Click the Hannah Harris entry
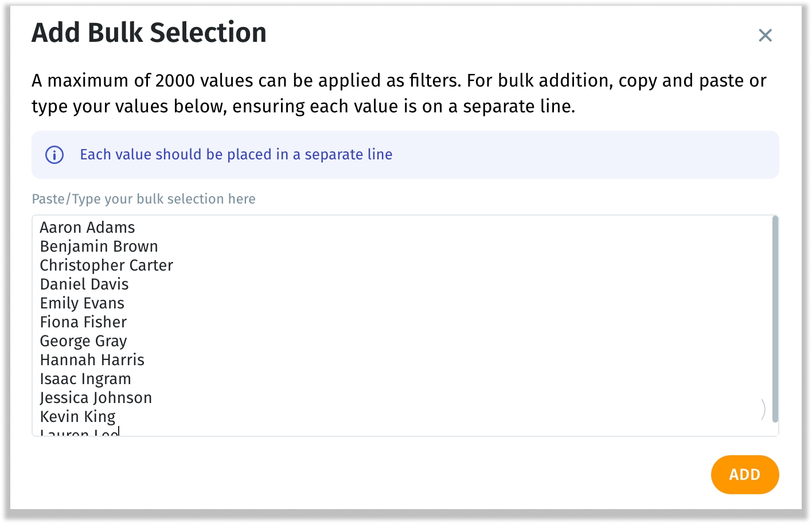The height and width of the screenshot is (524, 812). pyautogui.click(x=92, y=360)
